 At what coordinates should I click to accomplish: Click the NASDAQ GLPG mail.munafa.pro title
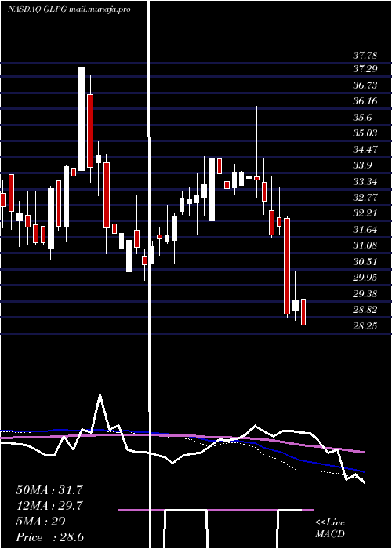[x=69, y=9]
